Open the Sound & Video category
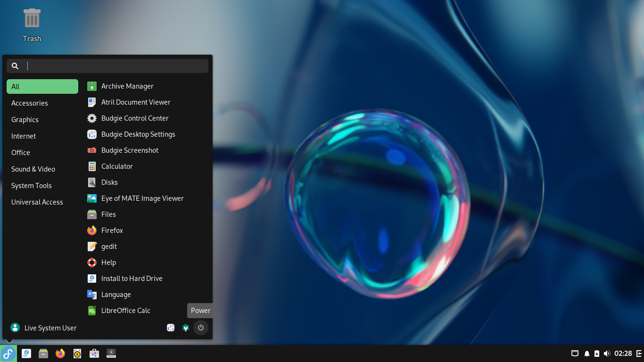The width and height of the screenshot is (644, 362). click(42, 169)
